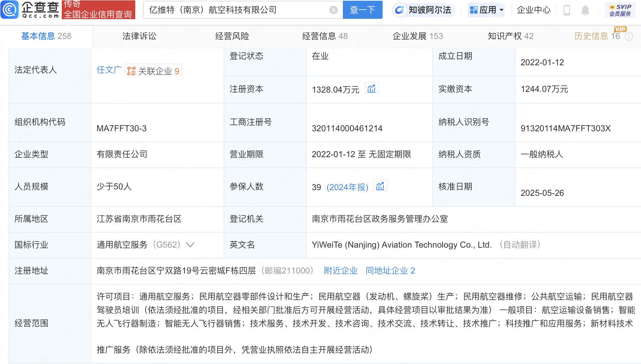
Task: Click the 一般纳税人 taxpayer qualification
Action: click(x=542, y=154)
